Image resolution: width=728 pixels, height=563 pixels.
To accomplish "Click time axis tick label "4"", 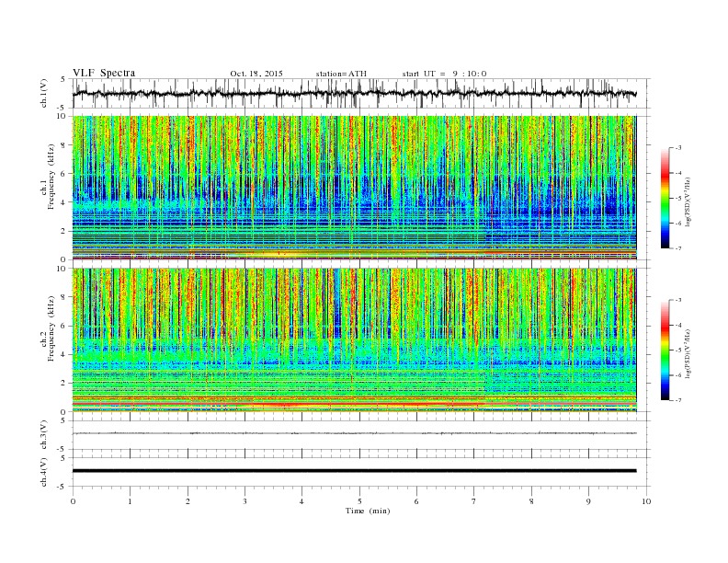I will coord(301,501).
